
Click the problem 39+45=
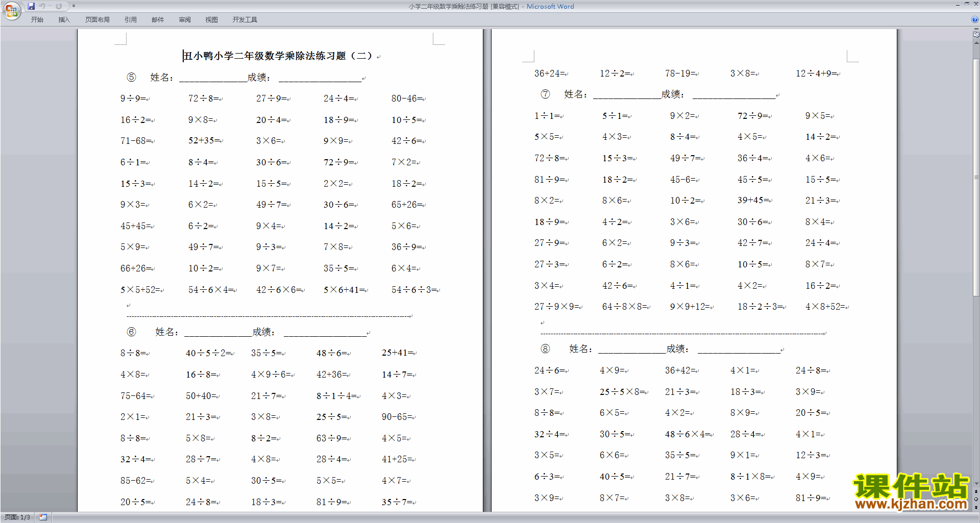753,201
